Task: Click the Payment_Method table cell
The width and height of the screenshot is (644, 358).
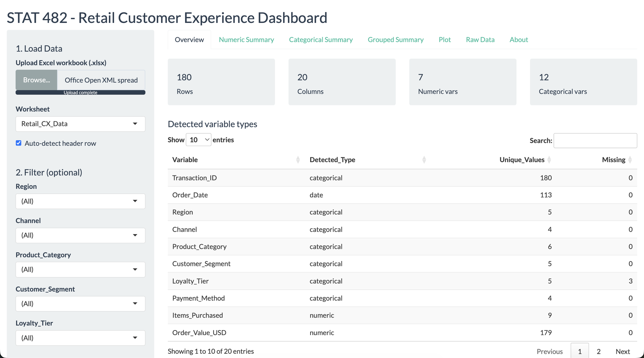Action: 236,298
